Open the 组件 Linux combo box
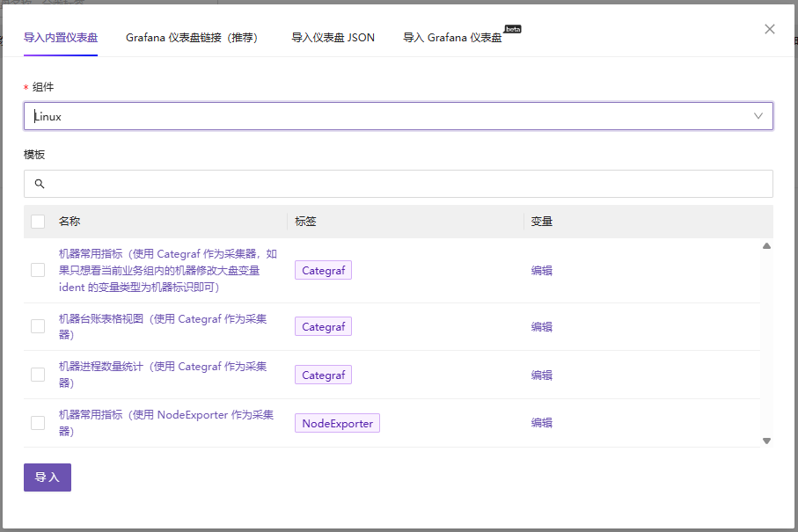The height and width of the screenshot is (532, 798). pos(387,116)
